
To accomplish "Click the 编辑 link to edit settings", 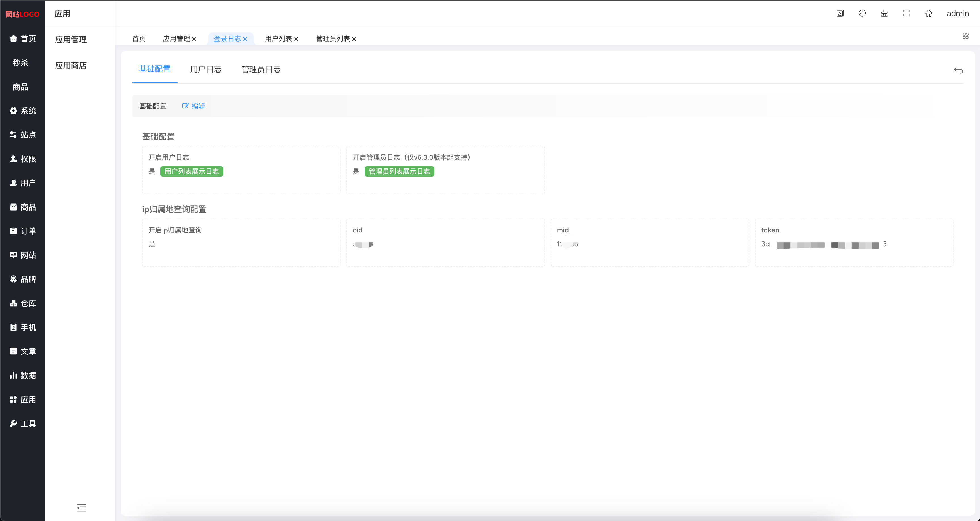I will coord(194,106).
